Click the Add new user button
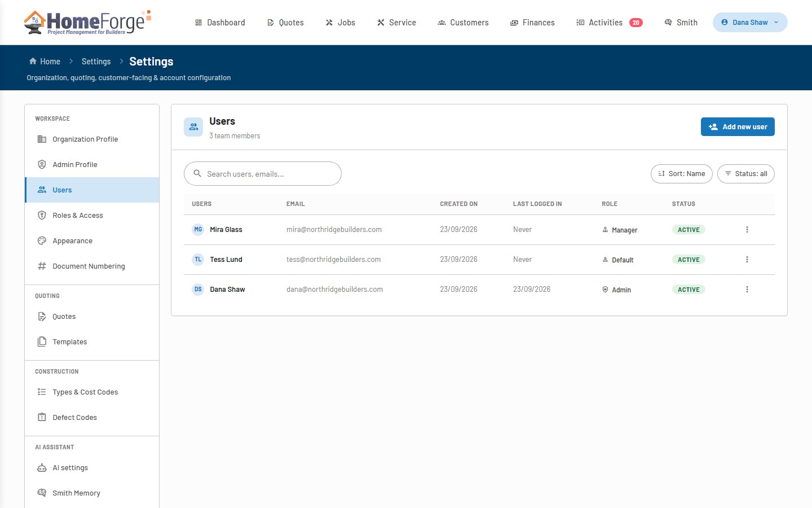This screenshot has width=812, height=508. [x=738, y=127]
